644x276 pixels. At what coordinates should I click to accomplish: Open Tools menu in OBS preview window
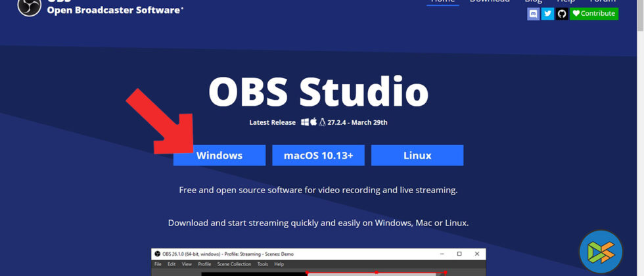[x=263, y=264]
